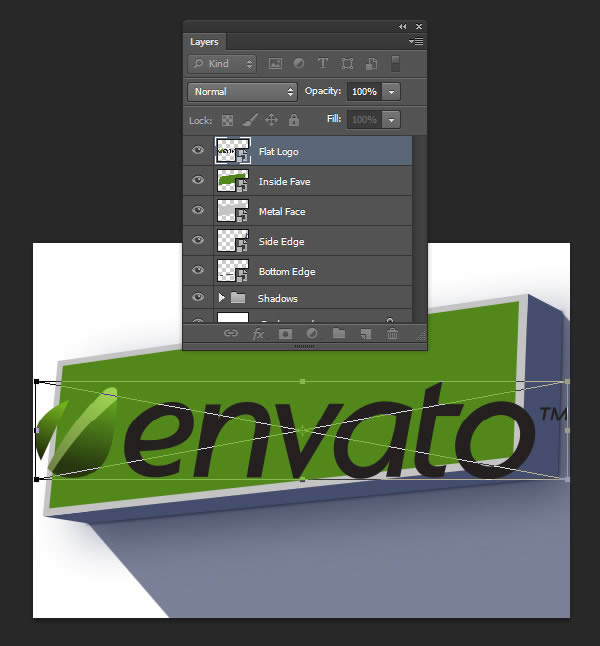Expand the Shadows group

click(x=222, y=297)
